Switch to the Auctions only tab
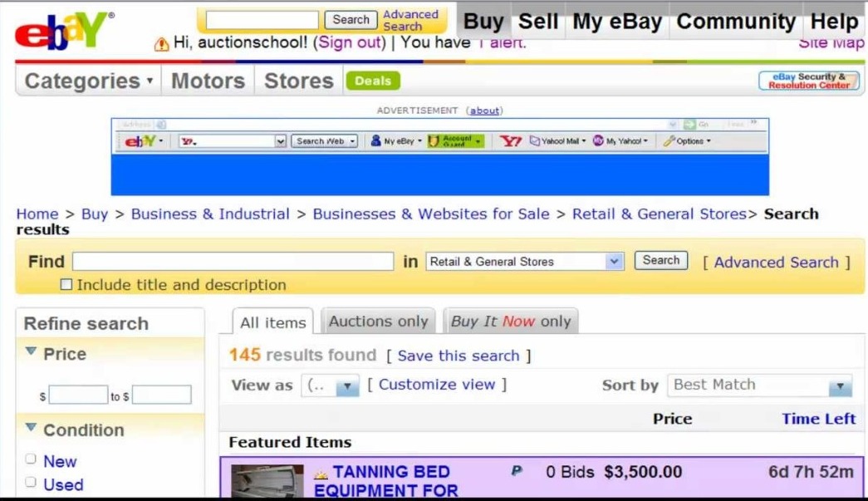The image size is (868, 501). 378,322
